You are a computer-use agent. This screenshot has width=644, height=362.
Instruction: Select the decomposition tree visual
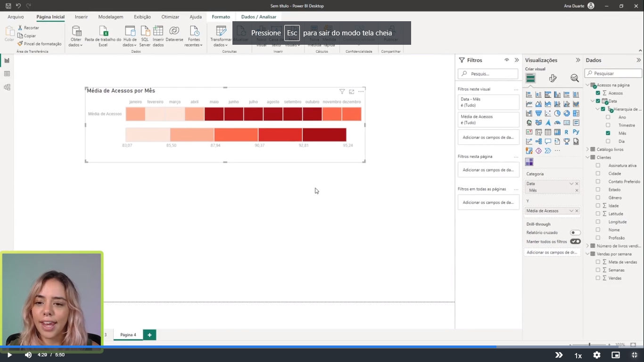tap(538, 141)
